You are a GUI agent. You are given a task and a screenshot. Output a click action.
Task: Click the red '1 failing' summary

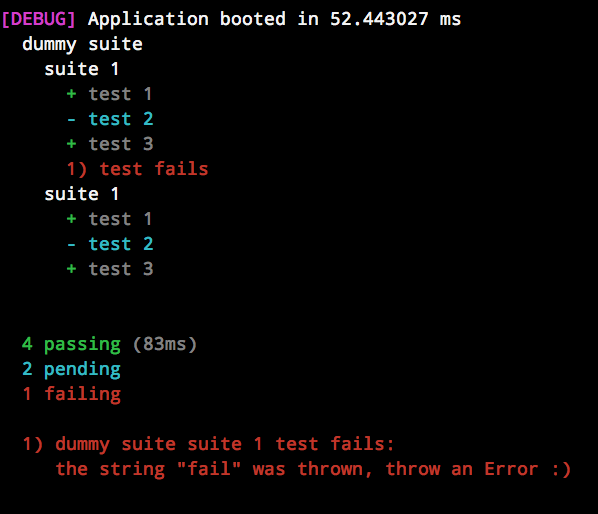(x=71, y=394)
